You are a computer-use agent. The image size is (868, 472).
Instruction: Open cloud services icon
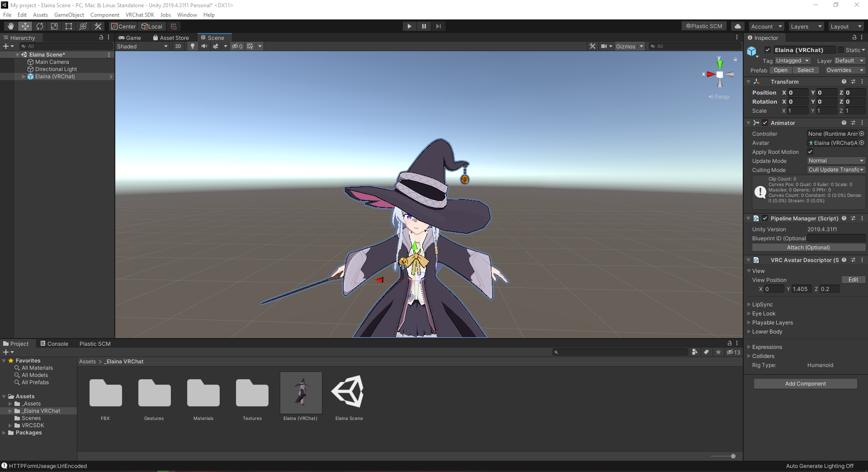(x=737, y=26)
